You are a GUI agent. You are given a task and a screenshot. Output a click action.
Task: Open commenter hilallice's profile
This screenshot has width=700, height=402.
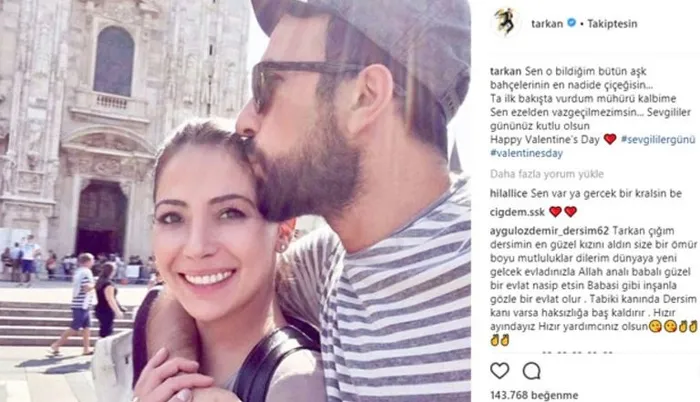pyautogui.click(x=508, y=194)
